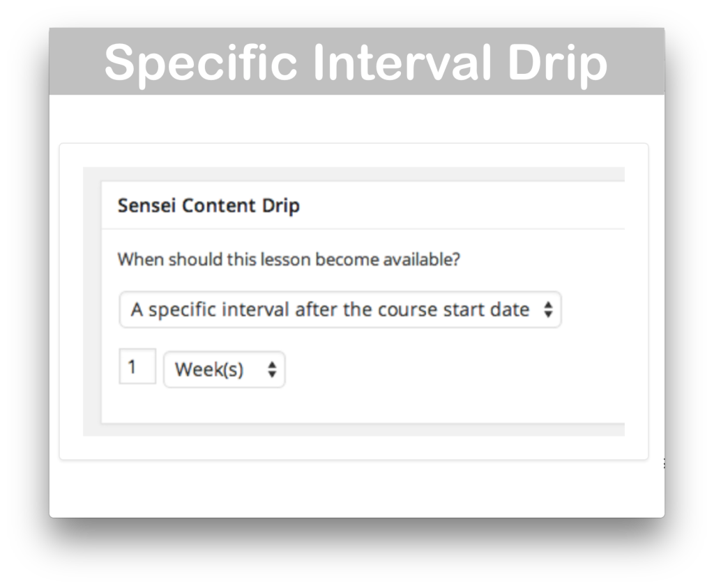
Task: Highlight the value 1 in the interval field
Action: [137, 366]
